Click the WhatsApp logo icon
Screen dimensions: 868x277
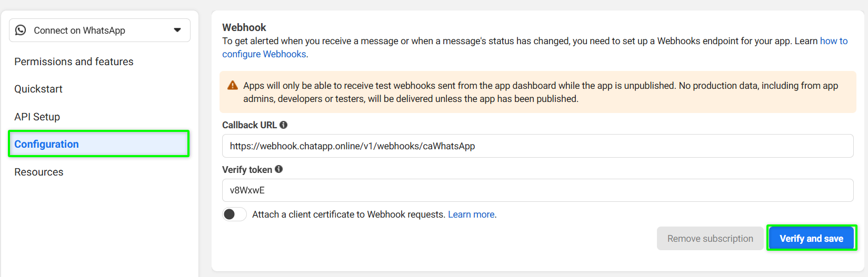[x=21, y=30]
